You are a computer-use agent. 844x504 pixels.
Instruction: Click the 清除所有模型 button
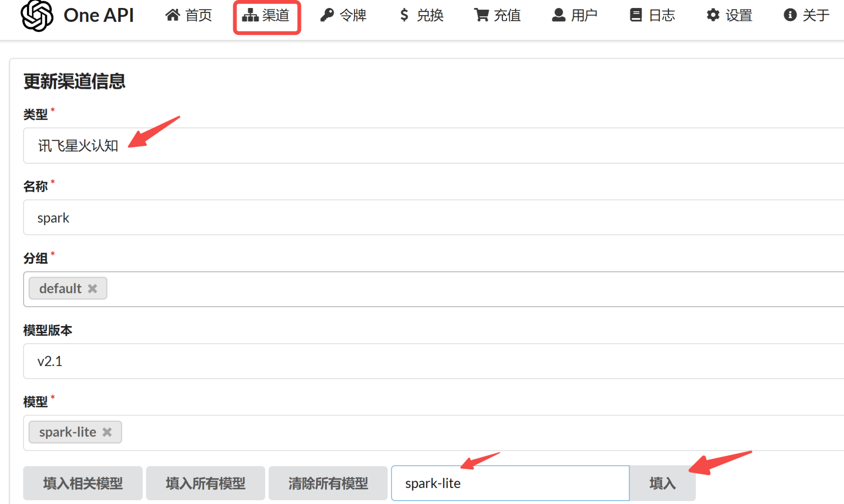(x=328, y=483)
